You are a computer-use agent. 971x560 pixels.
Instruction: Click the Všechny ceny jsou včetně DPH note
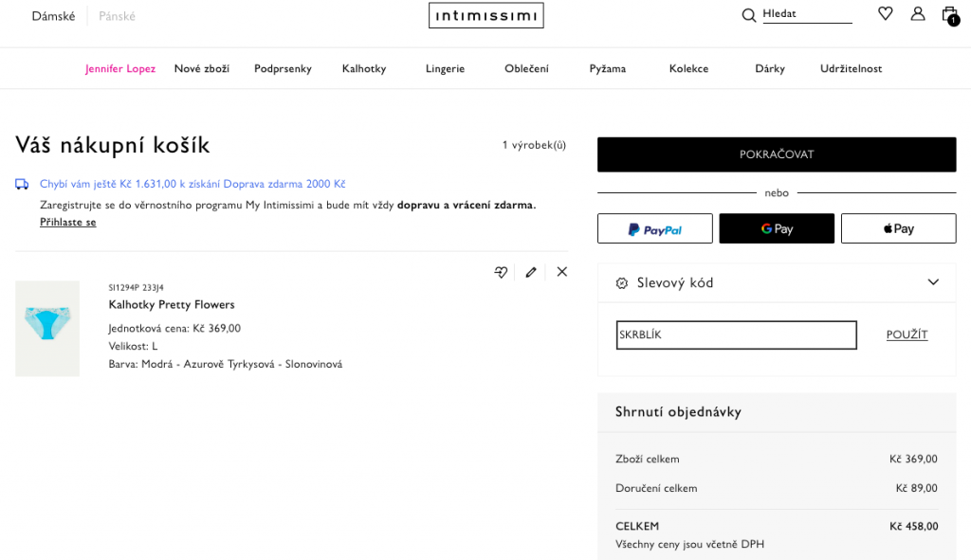pyautogui.click(x=690, y=545)
